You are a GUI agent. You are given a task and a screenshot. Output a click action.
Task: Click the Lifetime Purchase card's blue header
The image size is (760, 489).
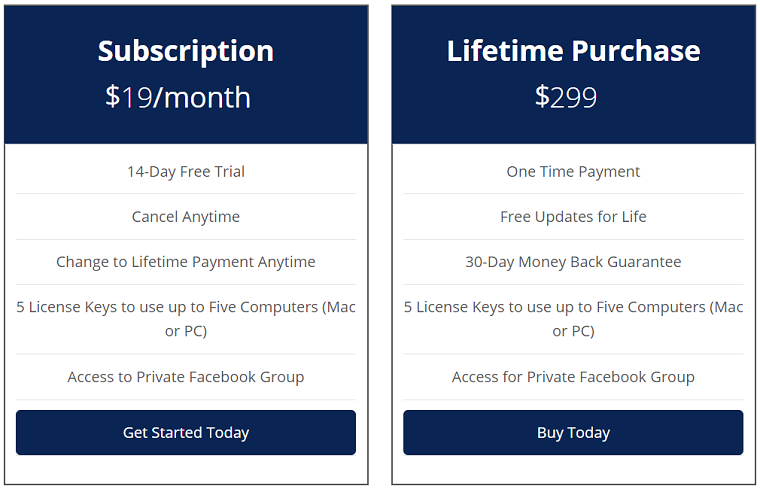pyautogui.click(x=573, y=75)
